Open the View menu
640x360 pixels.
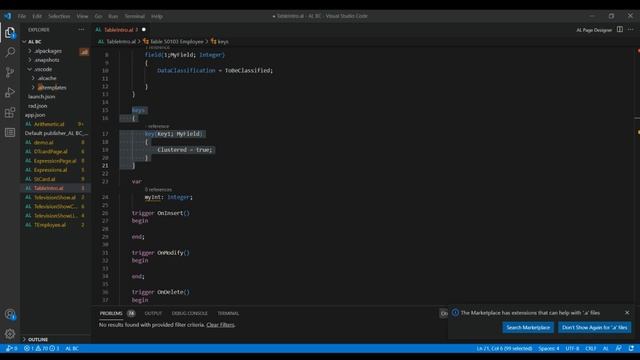82,16
